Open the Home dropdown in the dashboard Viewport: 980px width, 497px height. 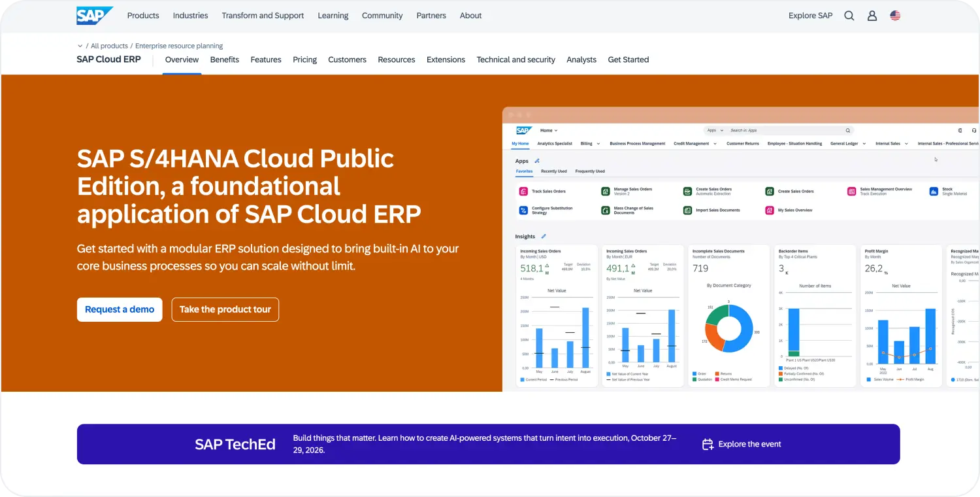tap(549, 131)
